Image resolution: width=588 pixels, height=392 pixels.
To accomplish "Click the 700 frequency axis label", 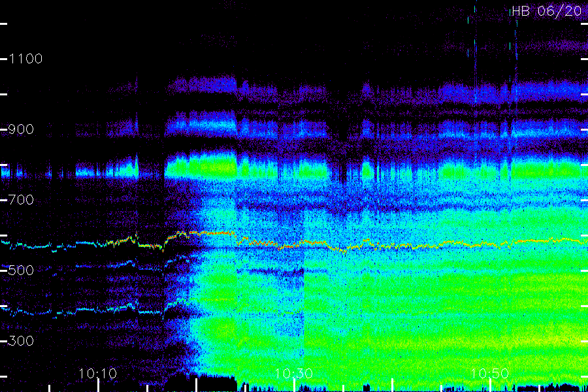I will pyautogui.click(x=21, y=199).
